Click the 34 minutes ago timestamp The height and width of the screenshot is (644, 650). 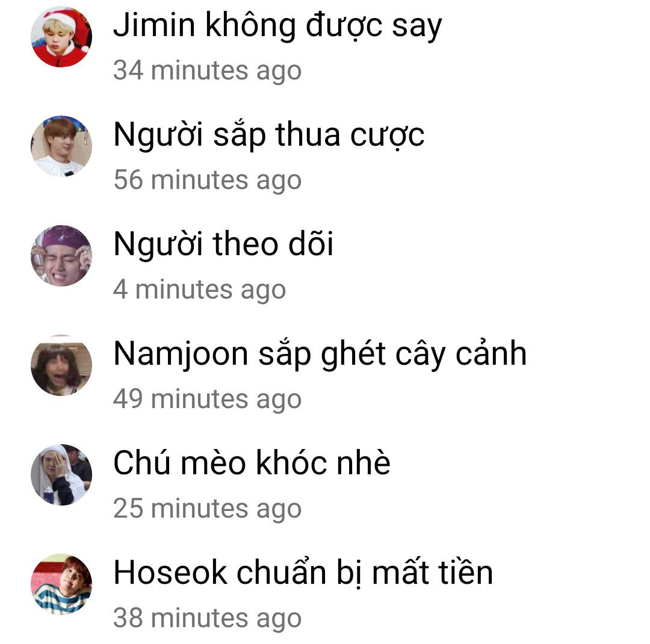pyautogui.click(x=207, y=72)
